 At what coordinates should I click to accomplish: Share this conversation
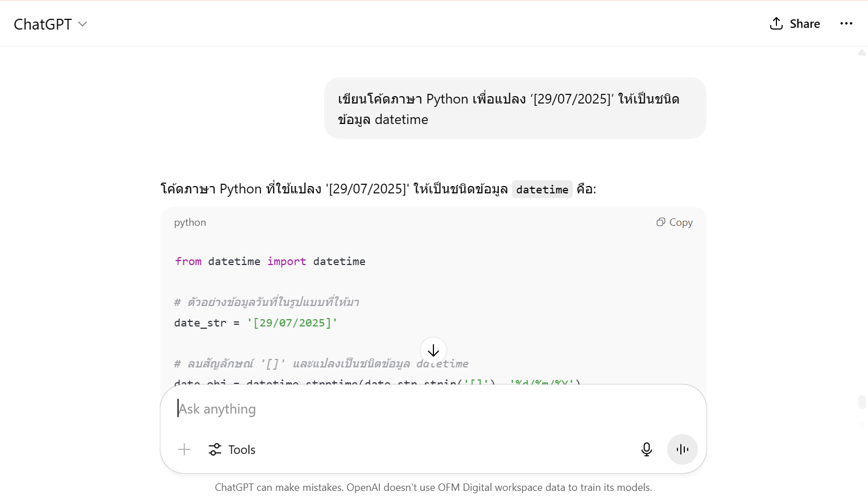point(795,24)
